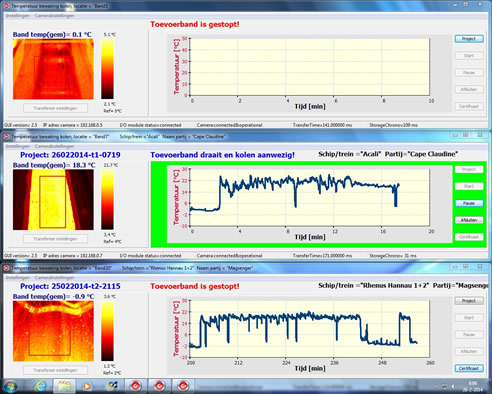This screenshot has width=492, height=394.
Task: Click the Band20 color scale bar
Action: (107, 331)
